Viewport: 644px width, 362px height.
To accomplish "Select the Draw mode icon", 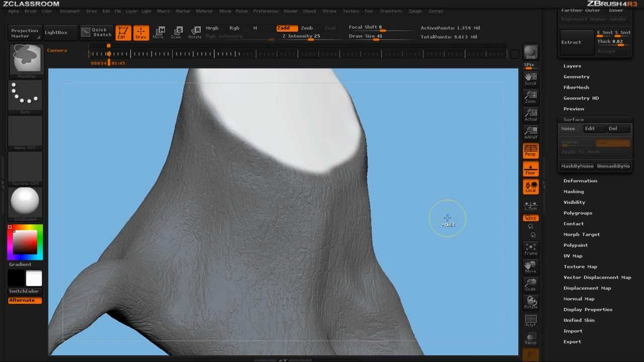I will tap(141, 33).
